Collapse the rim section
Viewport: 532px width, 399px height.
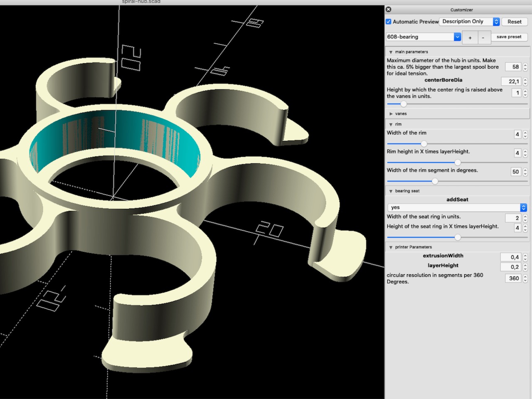[x=391, y=125]
